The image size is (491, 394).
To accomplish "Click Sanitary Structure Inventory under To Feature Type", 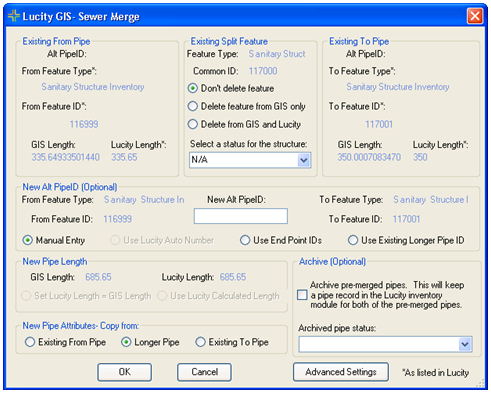I will point(398,87).
